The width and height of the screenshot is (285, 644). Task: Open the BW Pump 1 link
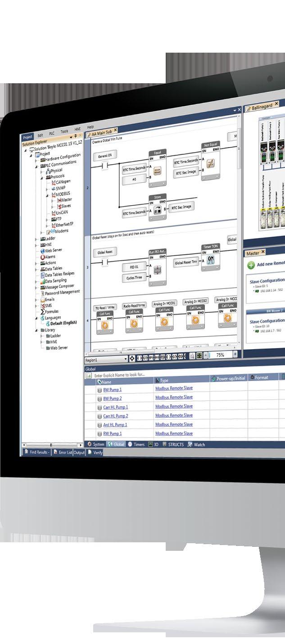pos(113,390)
